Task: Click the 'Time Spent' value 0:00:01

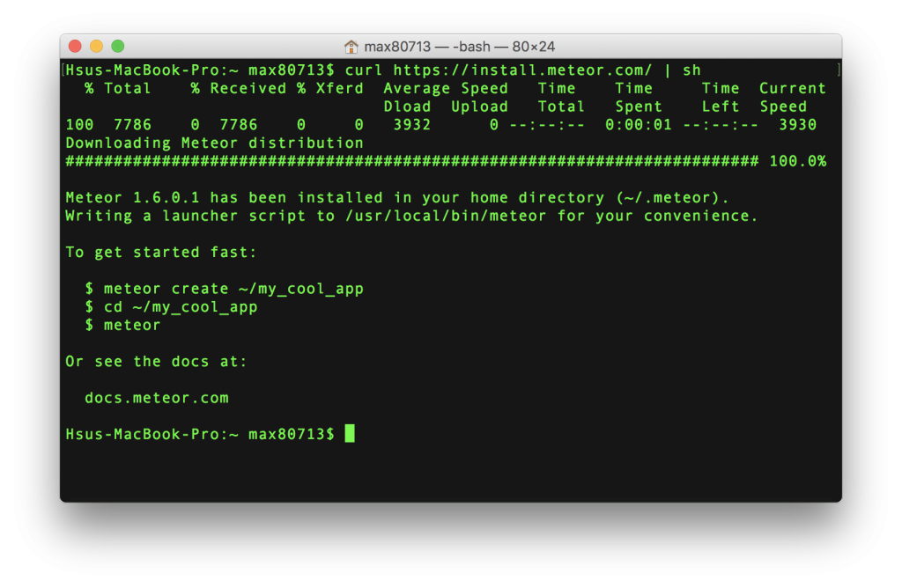Action: pyautogui.click(x=639, y=125)
